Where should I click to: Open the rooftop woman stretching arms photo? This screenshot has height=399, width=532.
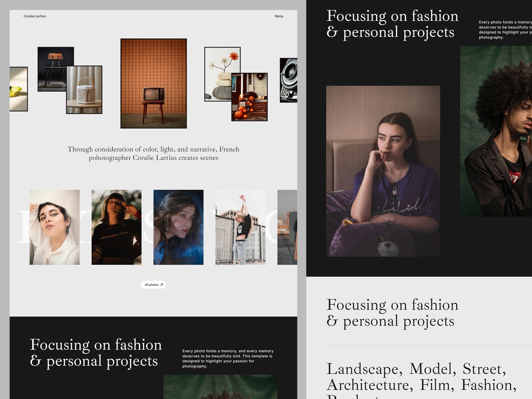(240, 227)
